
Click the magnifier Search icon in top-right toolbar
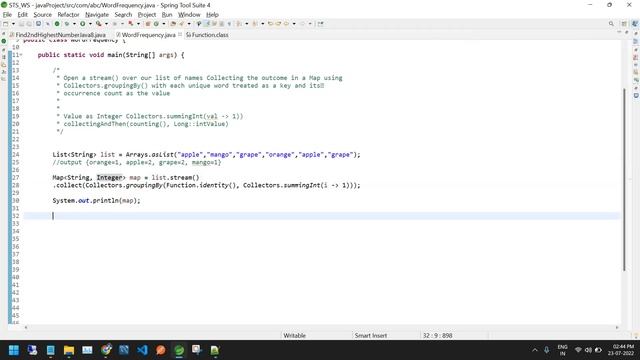tap(611, 24)
